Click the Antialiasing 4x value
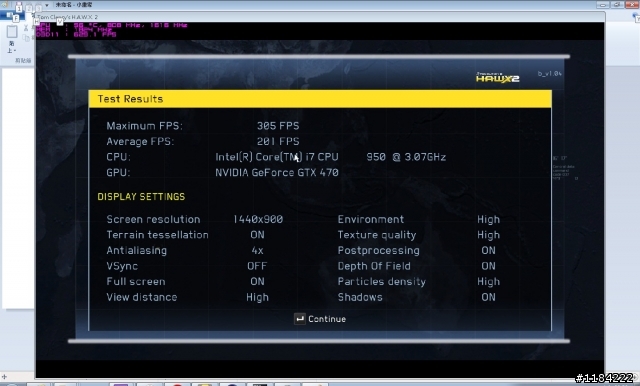Screen dimensions: 640x386 coord(258,251)
